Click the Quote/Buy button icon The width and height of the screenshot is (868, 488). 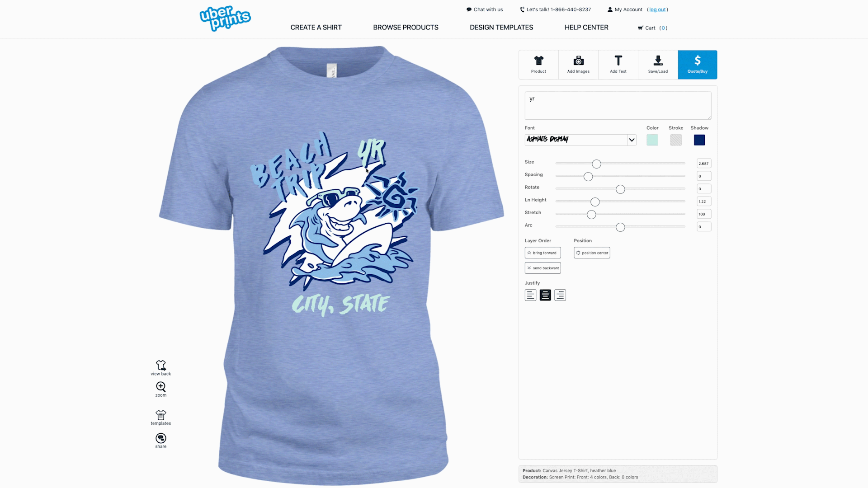(x=698, y=60)
